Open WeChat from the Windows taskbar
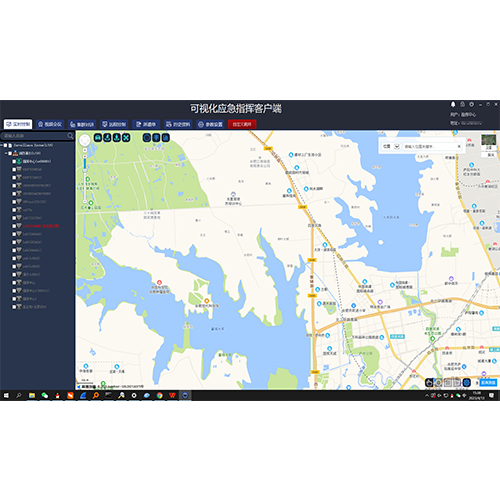The height and width of the screenshot is (500, 500). (45, 395)
